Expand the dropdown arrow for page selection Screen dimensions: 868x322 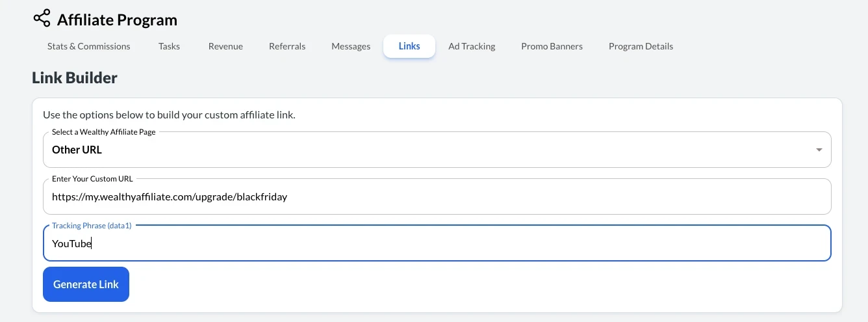coord(819,150)
